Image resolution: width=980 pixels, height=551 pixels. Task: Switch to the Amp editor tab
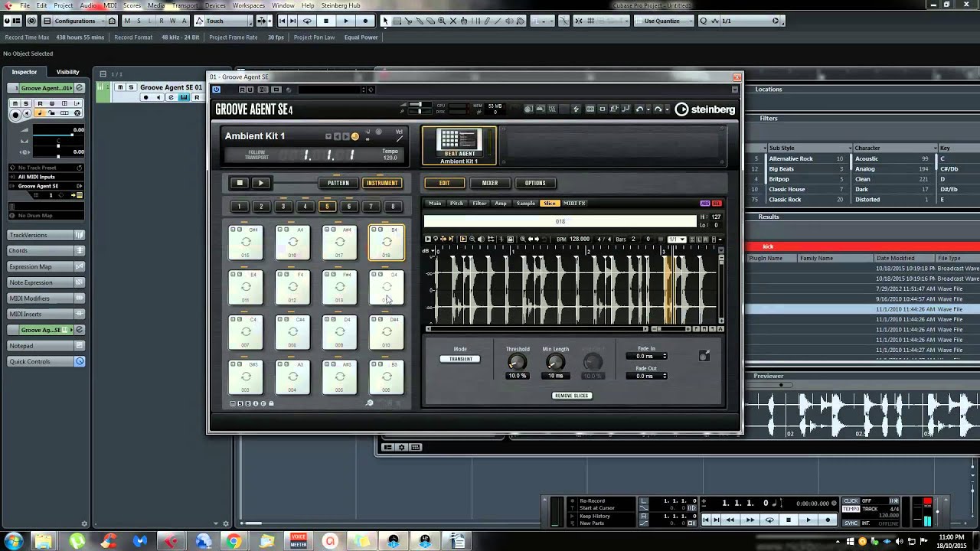(x=501, y=204)
